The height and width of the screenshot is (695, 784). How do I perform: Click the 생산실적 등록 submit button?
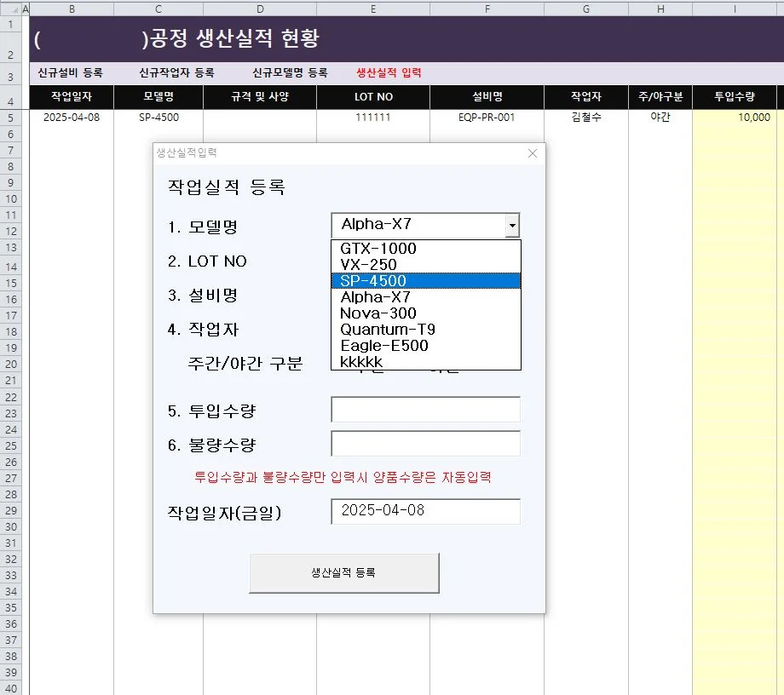343,574
